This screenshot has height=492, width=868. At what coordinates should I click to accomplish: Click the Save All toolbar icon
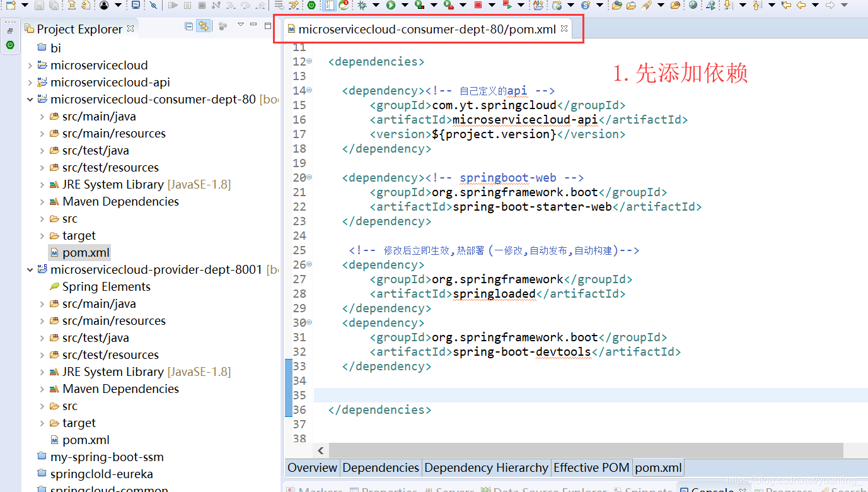click(54, 5)
